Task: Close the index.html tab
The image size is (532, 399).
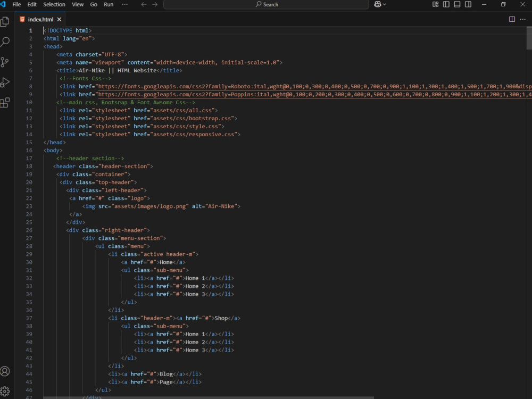Action: pyautogui.click(x=60, y=19)
